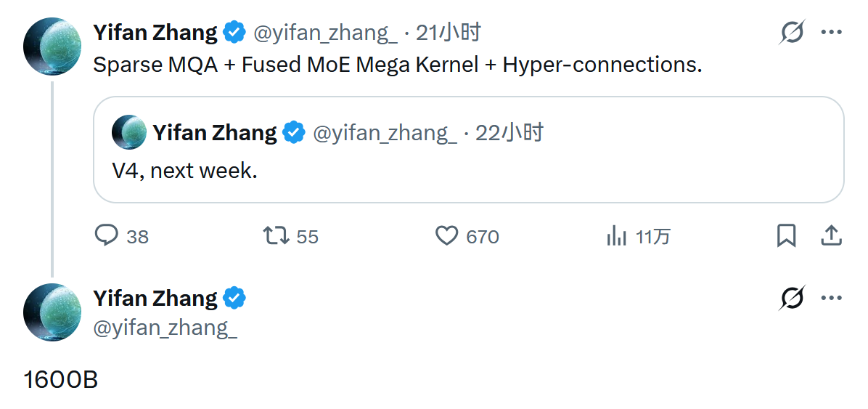Click the "1600B" tweet text
Viewport: 868px width, 409px height.
[x=61, y=380]
